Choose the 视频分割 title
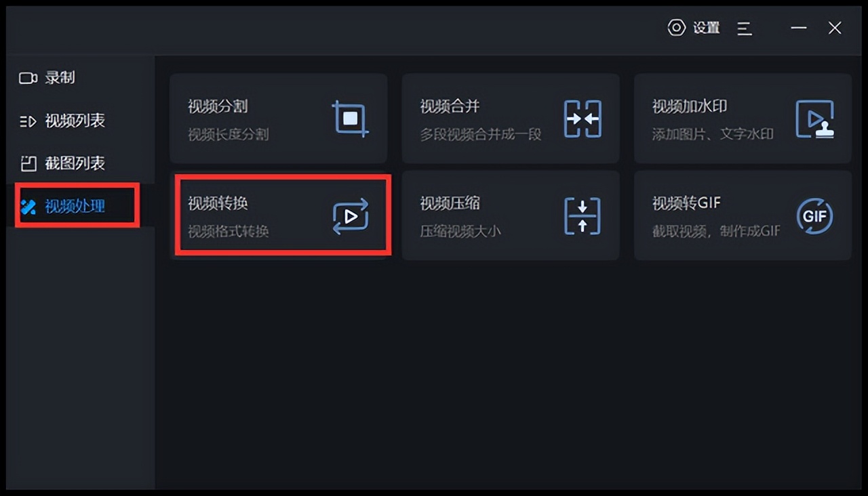The image size is (868, 496). click(218, 106)
